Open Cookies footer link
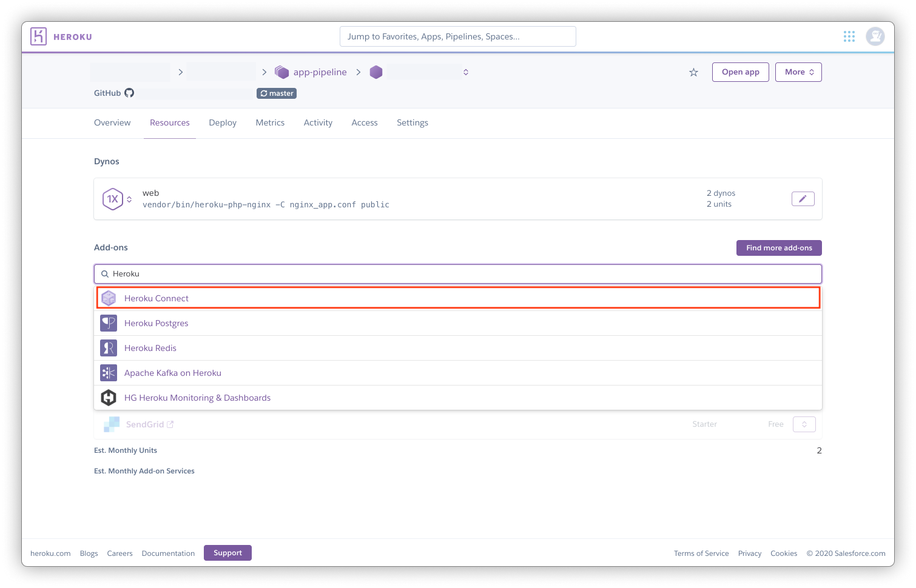The image size is (916, 588). pyautogui.click(x=784, y=553)
